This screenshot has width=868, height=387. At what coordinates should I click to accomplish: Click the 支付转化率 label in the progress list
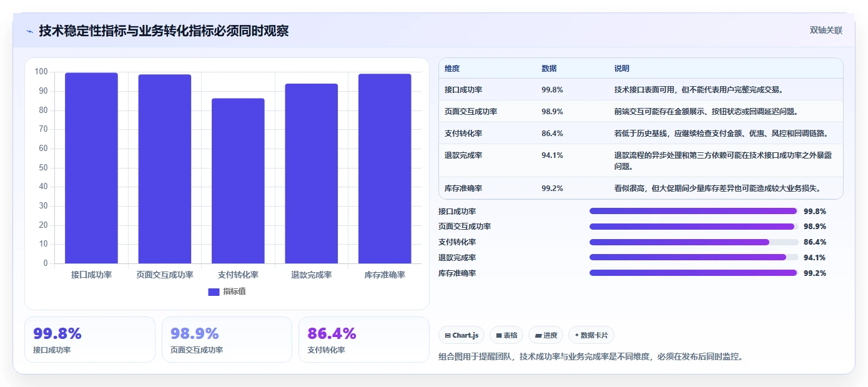(x=457, y=242)
